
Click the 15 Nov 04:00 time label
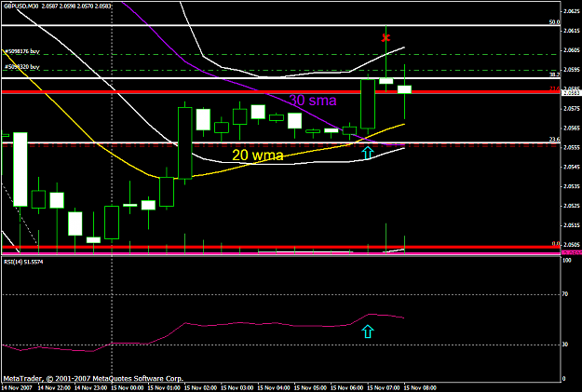[x=274, y=388]
